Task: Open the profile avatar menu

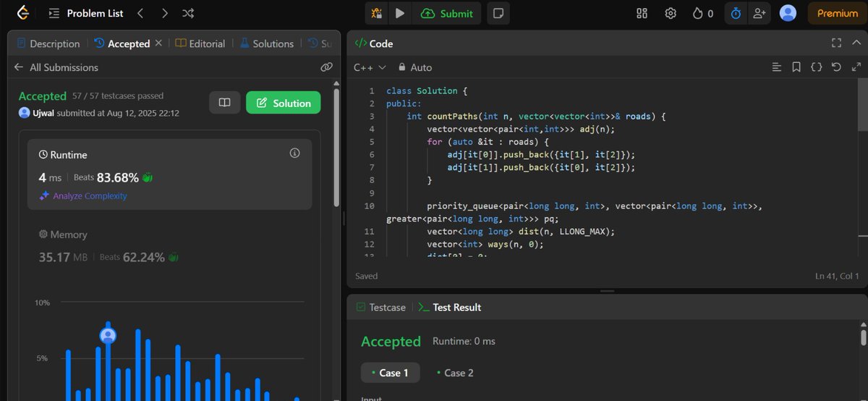Action: (x=788, y=13)
